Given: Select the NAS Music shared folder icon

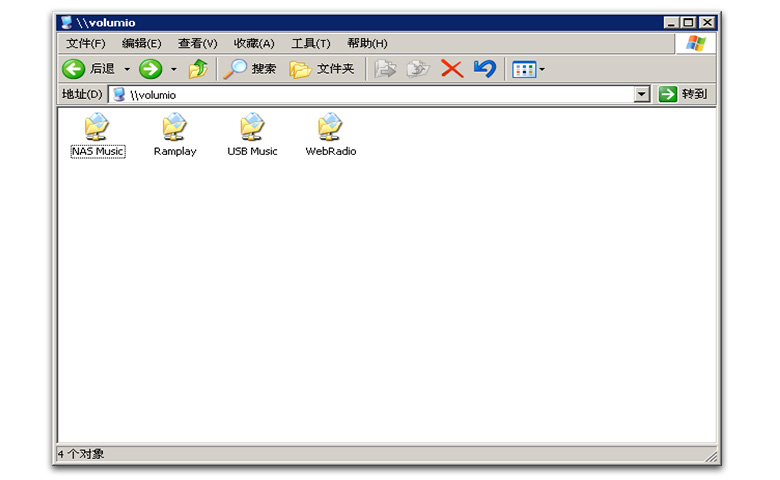Looking at the screenshot, I should 97,126.
